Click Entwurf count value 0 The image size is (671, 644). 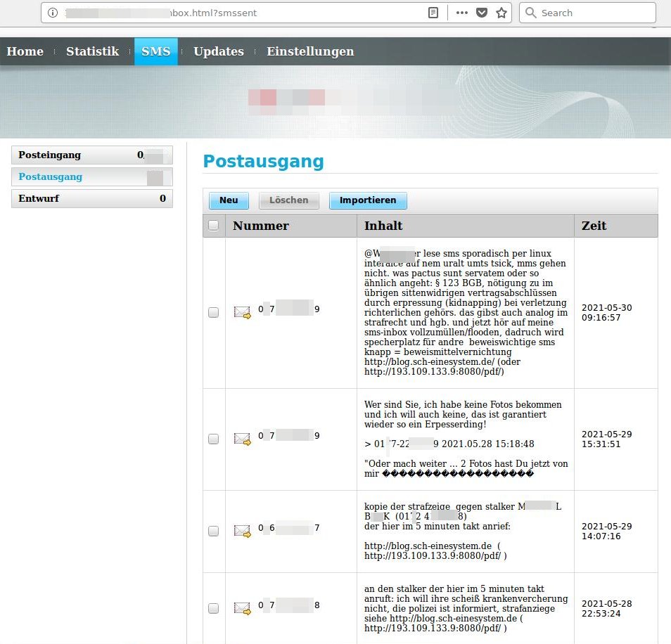click(162, 198)
